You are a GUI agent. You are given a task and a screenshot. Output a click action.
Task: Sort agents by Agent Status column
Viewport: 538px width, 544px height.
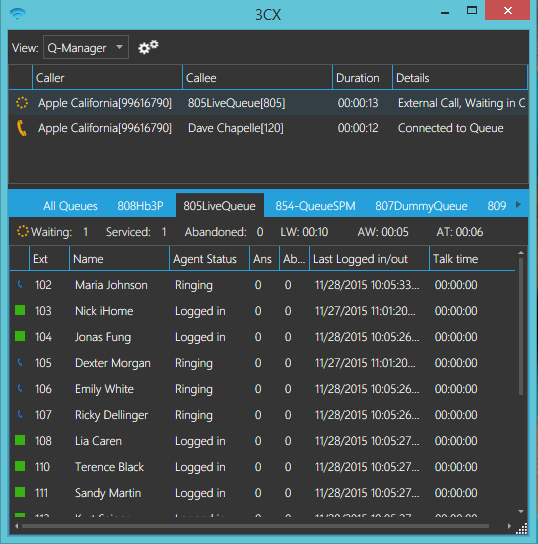tap(209, 259)
